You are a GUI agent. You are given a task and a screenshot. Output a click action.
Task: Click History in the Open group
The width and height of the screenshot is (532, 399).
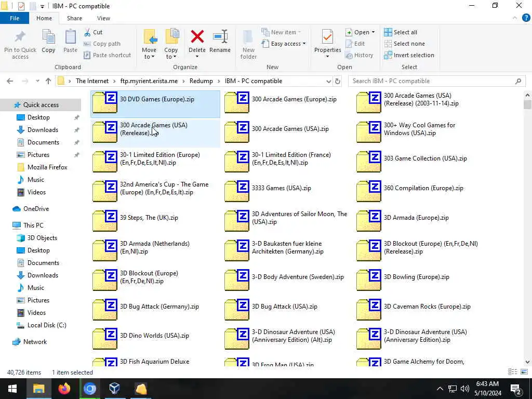click(359, 55)
